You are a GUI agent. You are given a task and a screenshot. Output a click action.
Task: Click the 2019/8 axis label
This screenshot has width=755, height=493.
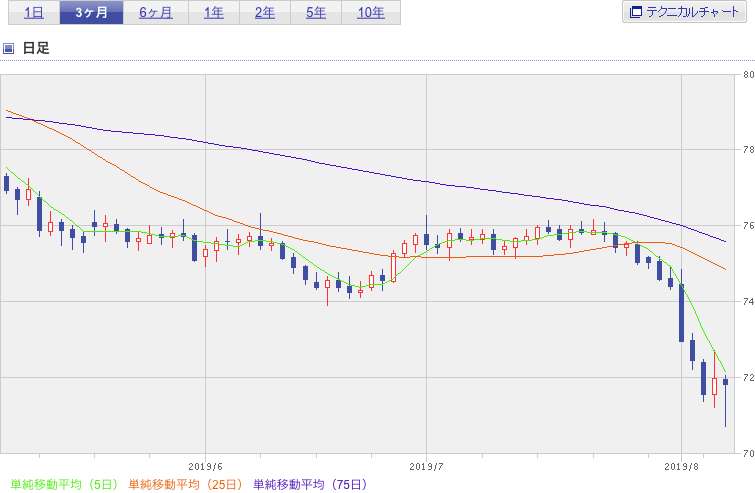pyautogui.click(x=681, y=467)
